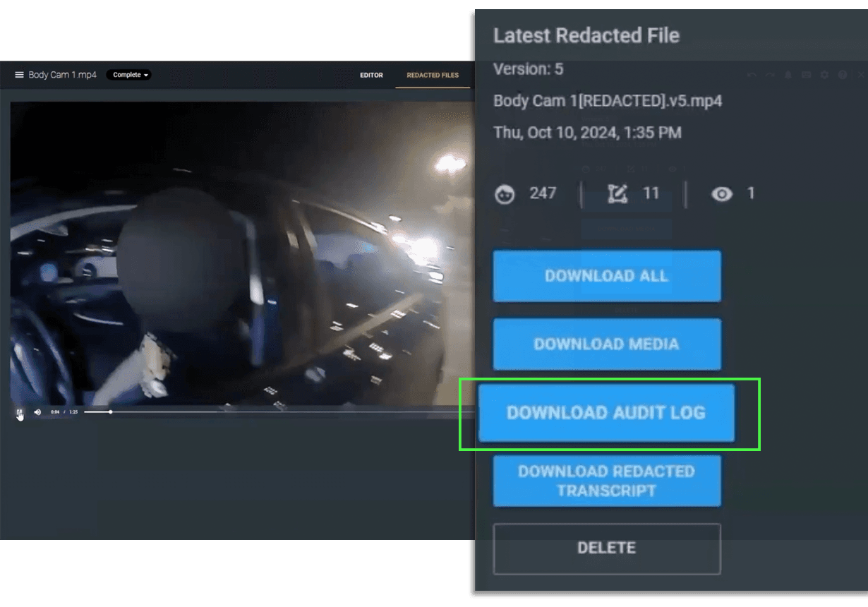Mute the video with the speaker icon
Viewport: 868px width, 607px height.
(37, 412)
